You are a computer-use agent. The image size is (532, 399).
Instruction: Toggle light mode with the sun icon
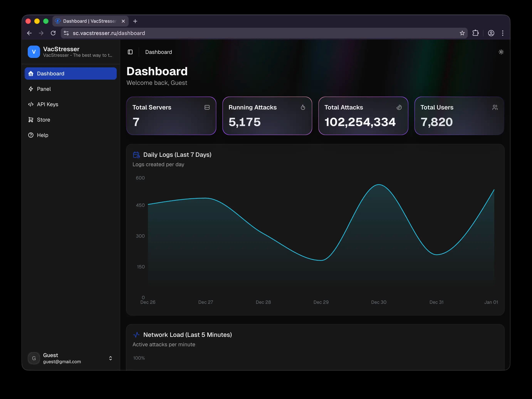point(501,52)
